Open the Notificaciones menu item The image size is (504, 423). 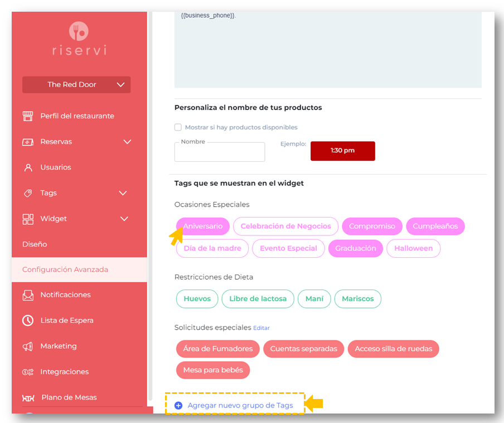click(x=66, y=295)
